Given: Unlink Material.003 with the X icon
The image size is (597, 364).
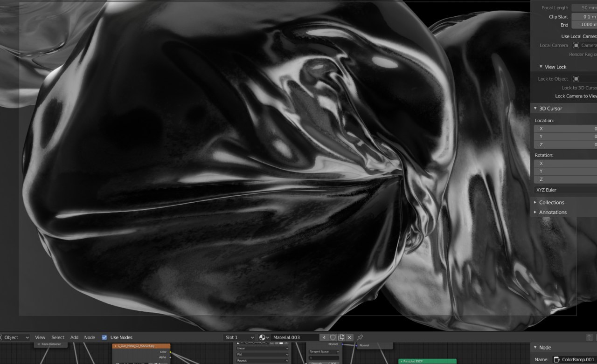Looking at the screenshot, I should (350, 337).
